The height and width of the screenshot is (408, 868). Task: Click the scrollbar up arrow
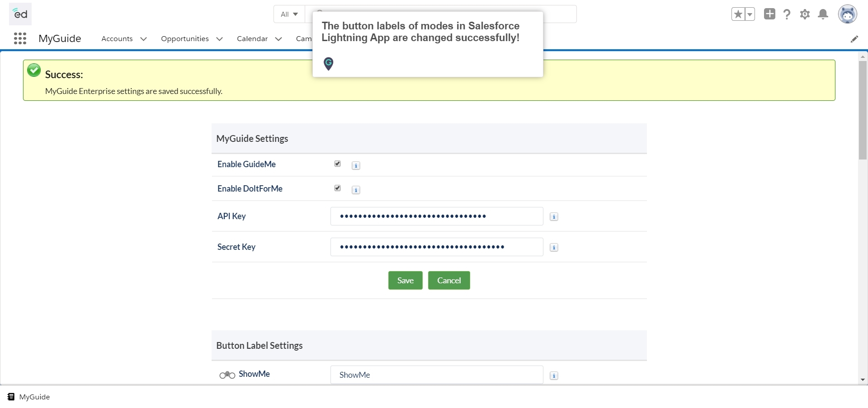pyautogui.click(x=863, y=56)
